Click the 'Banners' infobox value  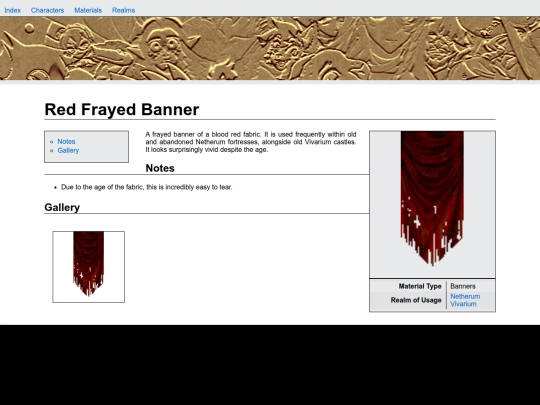pyautogui.click(x=463, y=286)
